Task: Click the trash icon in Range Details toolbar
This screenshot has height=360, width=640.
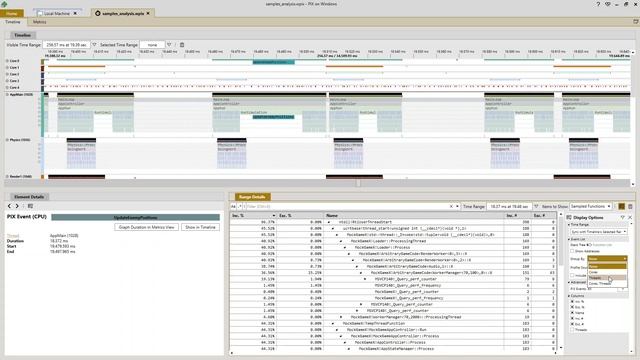Action: 630,207
